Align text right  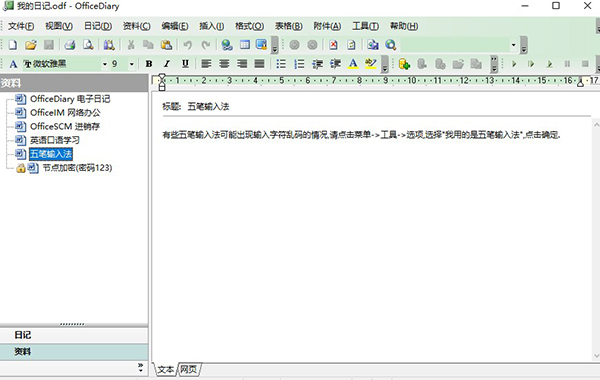(242, 64)
